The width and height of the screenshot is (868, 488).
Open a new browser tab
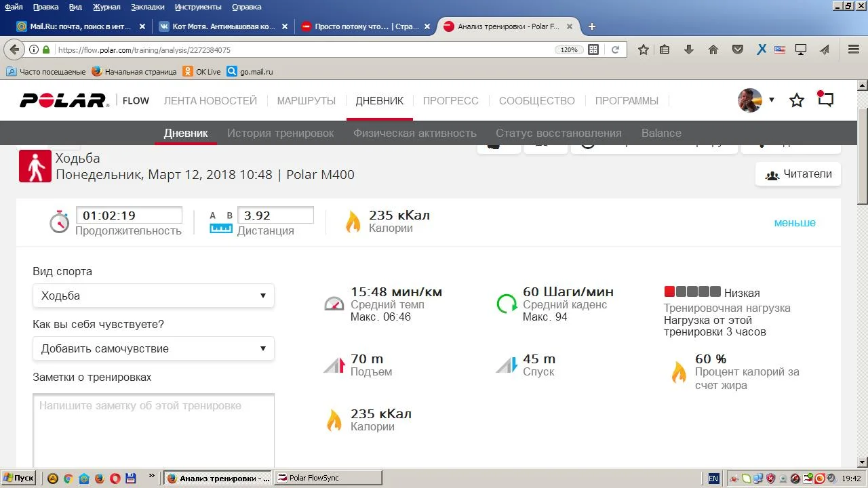coord(592,26)
